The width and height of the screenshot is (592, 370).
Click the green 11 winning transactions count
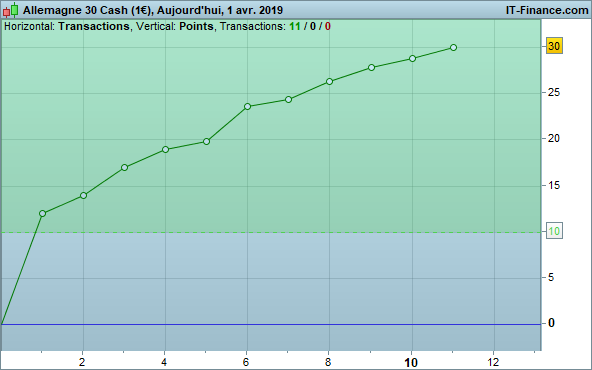pyautogui.click(x=295, y=26)
